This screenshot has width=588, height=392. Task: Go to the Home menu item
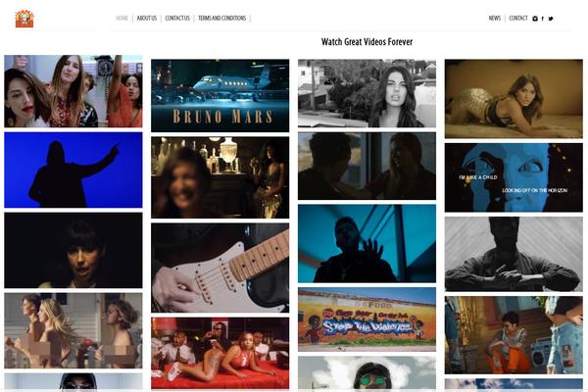point(122,18)
